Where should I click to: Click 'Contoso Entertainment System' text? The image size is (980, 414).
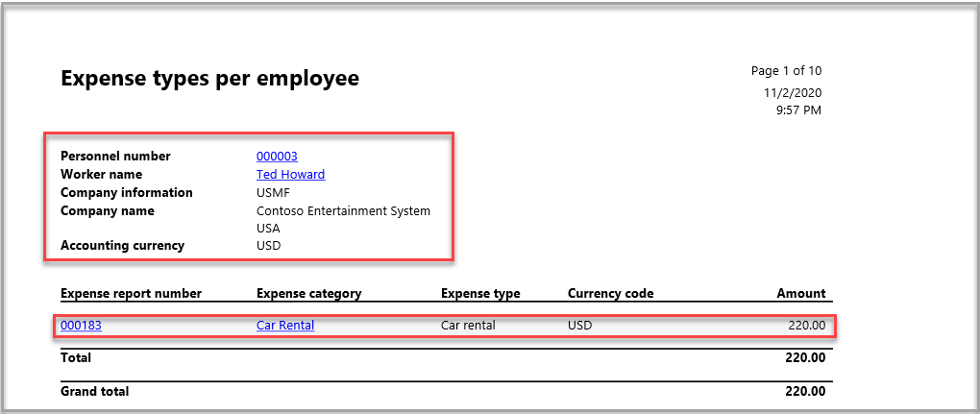tap(343, 210)
